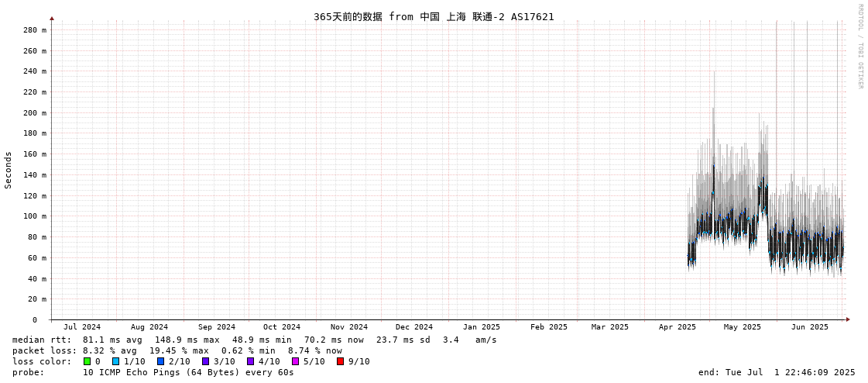Select the "Jan 2025" x-axis label

pos(482,327)
